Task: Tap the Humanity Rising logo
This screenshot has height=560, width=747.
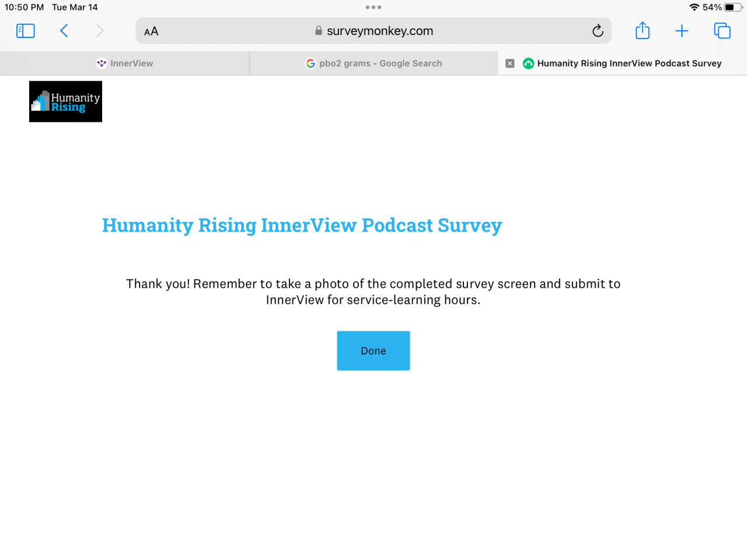Action: pyautogui.click(x=65, y=101)
